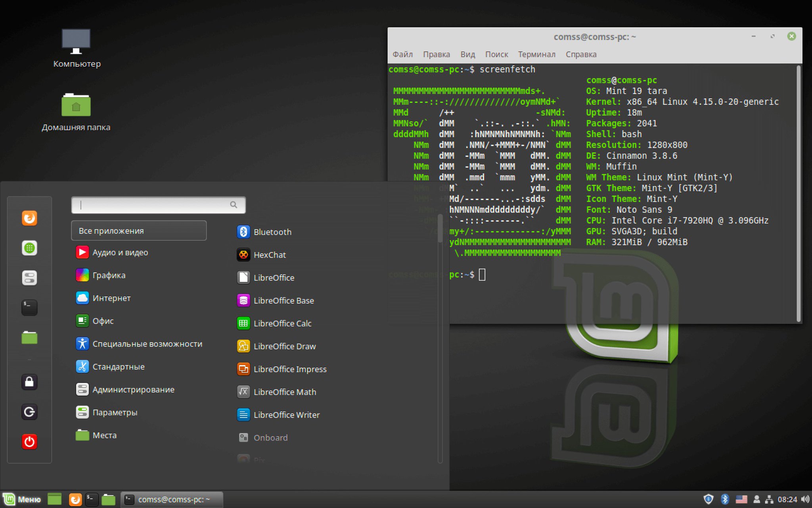Open LibreOffice Draw
812x508 pixels.
276,346
